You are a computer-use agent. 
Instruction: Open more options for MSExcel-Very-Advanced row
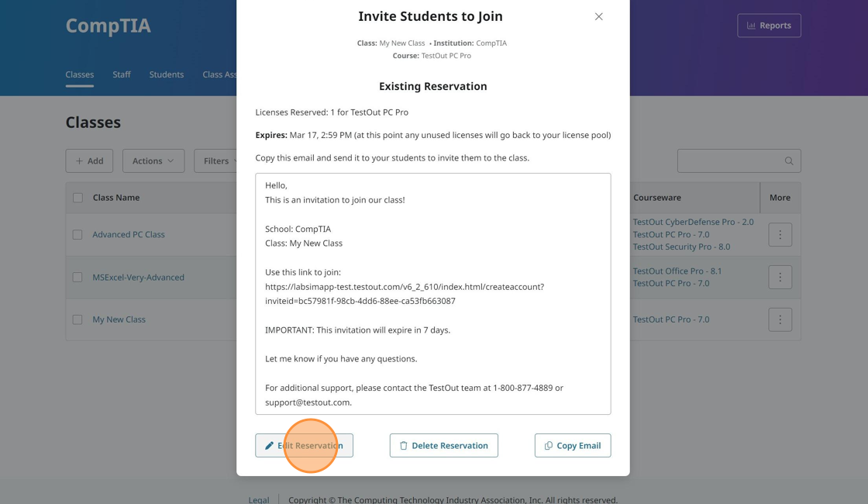[780, 277]
